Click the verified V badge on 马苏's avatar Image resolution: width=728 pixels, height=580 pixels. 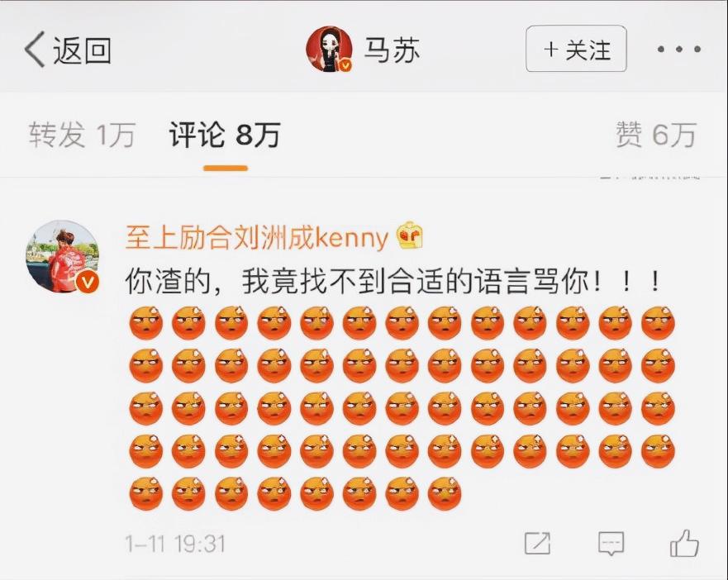tap(345, 65)
